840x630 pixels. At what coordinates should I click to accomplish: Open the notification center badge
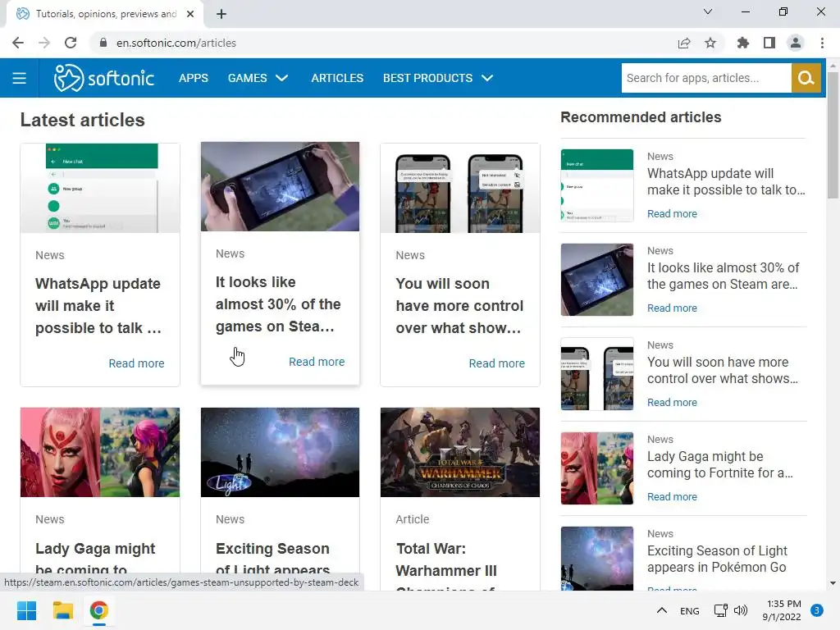coord(817,610)
